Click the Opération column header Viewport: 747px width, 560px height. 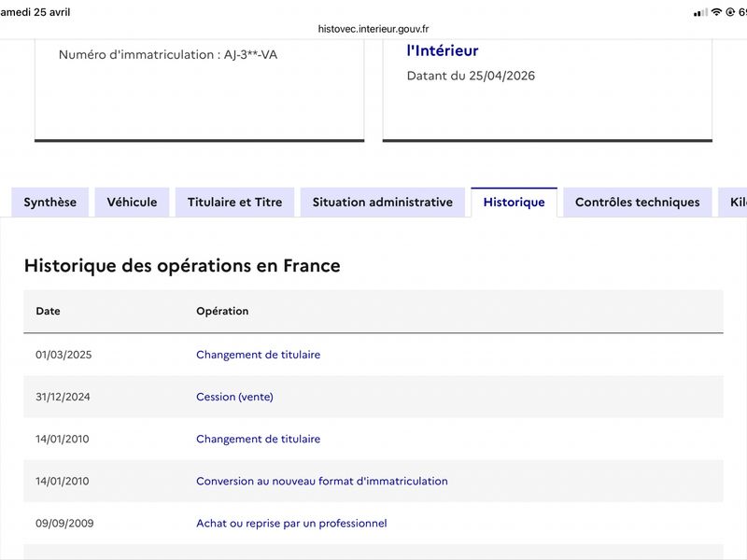point(222,311)
